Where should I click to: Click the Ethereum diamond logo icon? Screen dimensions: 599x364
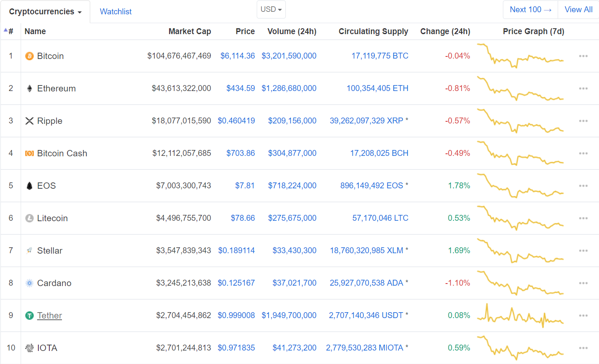tap(30, 88)
